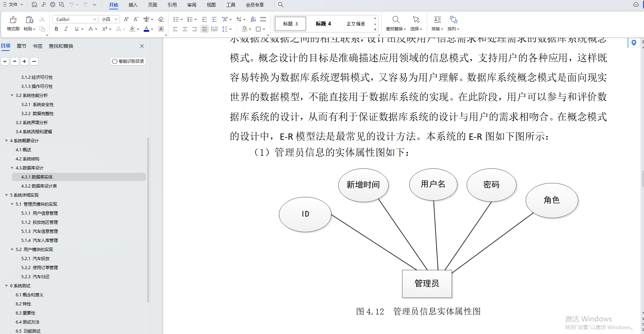Click the Cut scissors icon
Screen dimensions: 644x334
tap(42, 19)
